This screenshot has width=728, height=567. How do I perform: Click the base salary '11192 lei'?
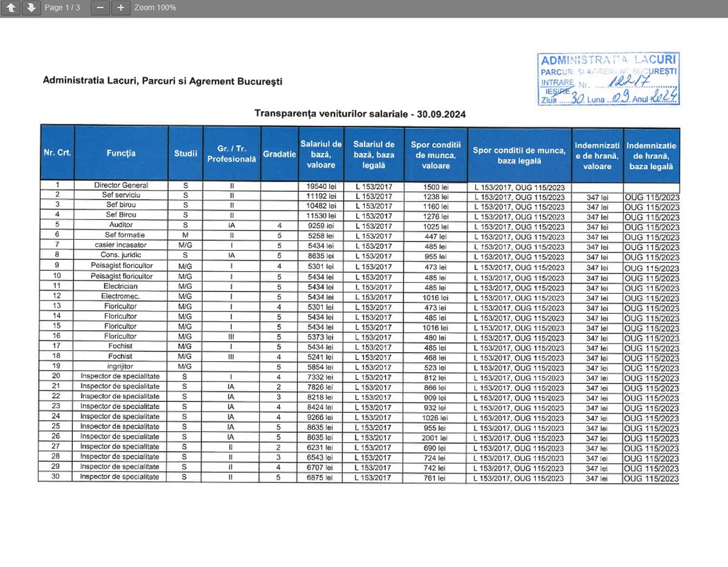[x=321, y=196]
